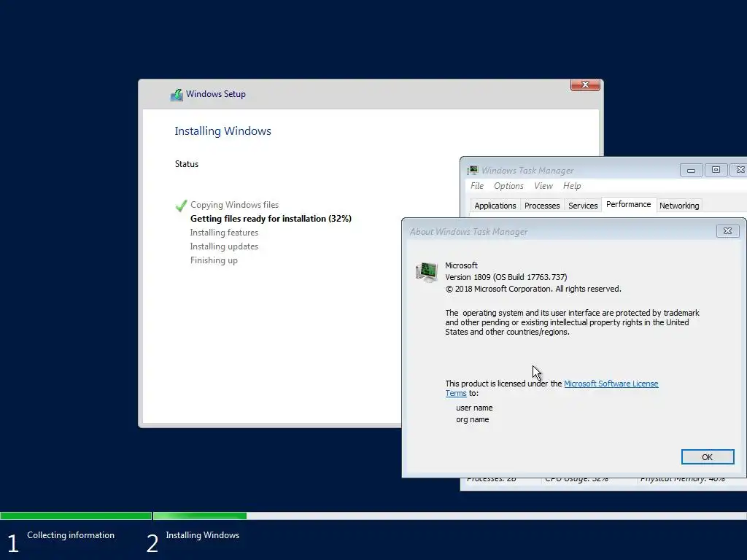
Task: Click the Task Manager title bar icon
Action: point(473,170)
